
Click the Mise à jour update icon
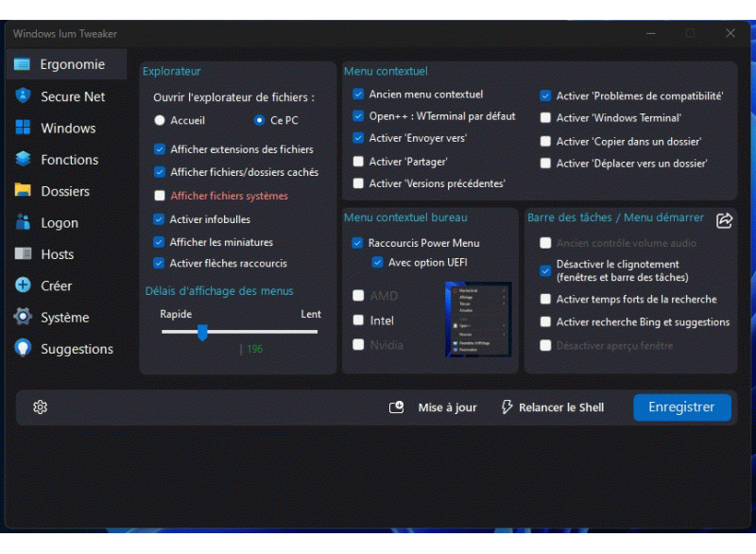point(396,407)
